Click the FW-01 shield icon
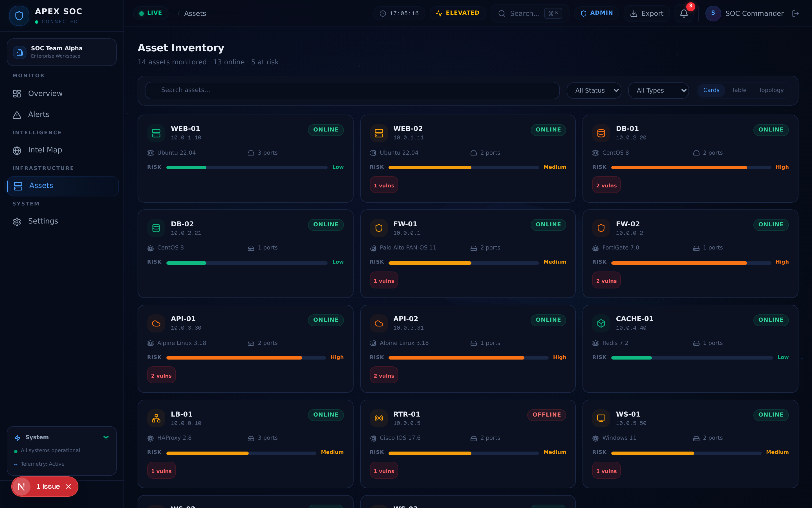The height and width of the screenshot is (508, 812). coord(379,228)
